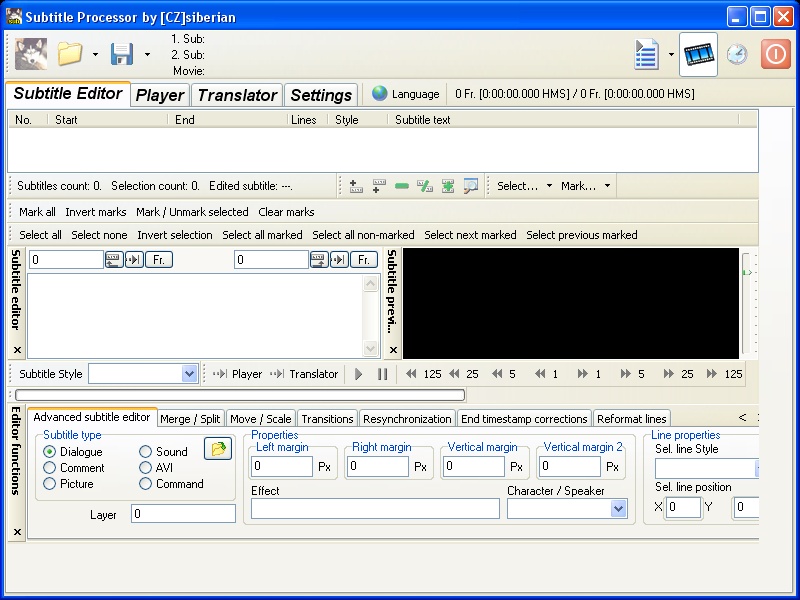Screen dimensions: 800x600
Task: Open the Merge / Split tab
Action: click(x=190, y=419)
